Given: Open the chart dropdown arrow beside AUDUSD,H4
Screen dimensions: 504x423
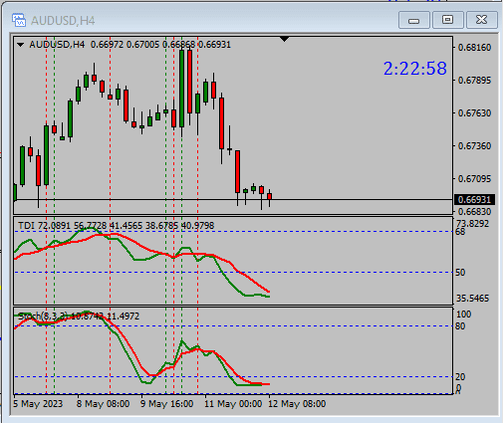Looking at the screenshot, I should (x=21, y=45).
